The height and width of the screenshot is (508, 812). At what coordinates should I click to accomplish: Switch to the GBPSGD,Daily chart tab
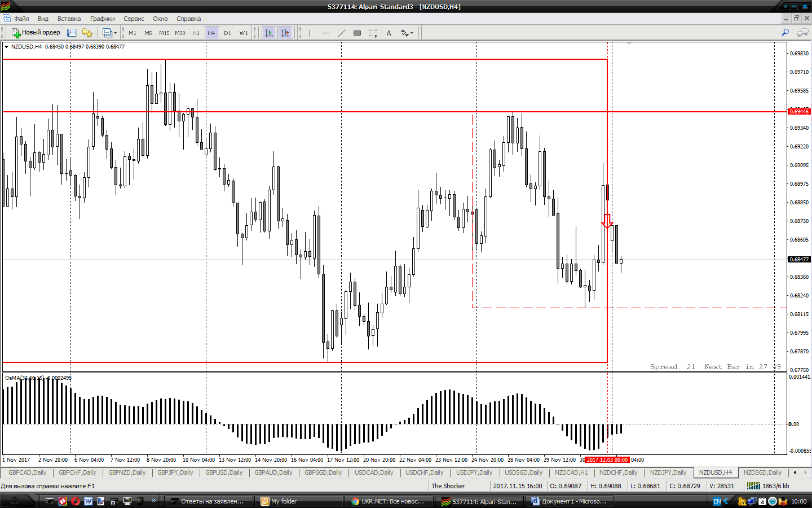coord(323,472)
